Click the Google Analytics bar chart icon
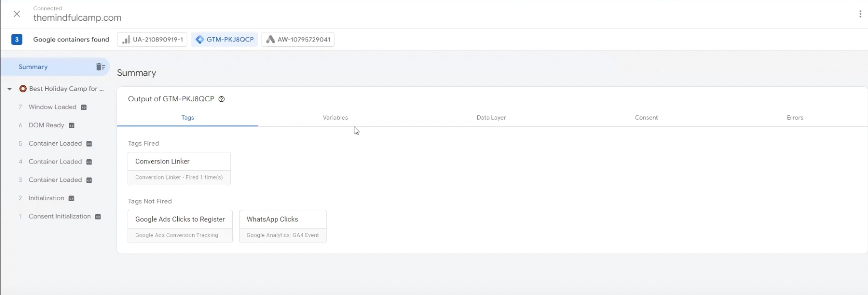868x295 pixels. 126,40
